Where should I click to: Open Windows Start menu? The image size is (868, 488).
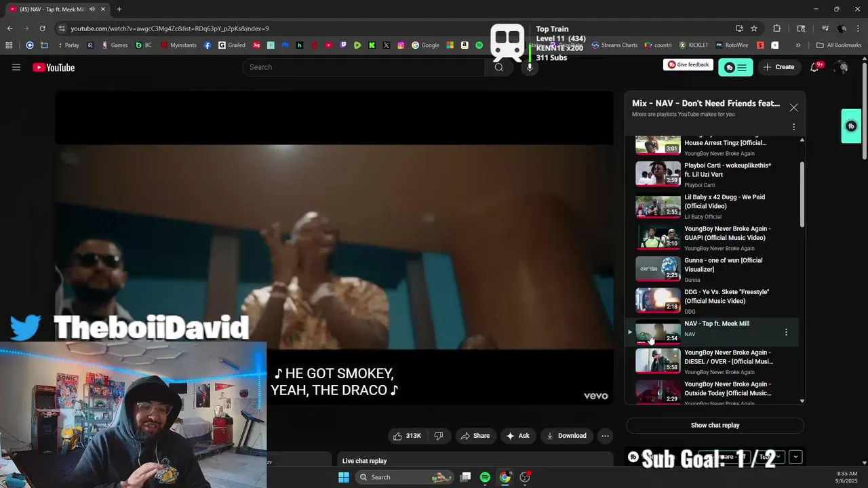(344, 477)
